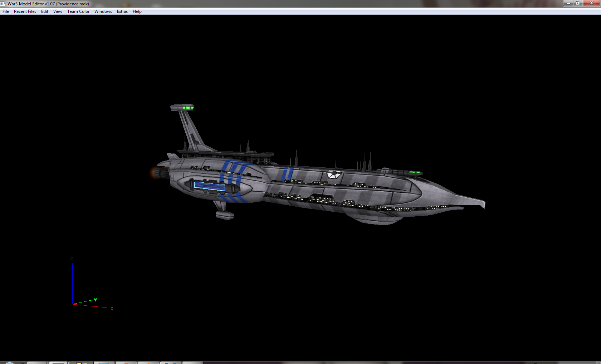
Task: Minimize the War3 Model Editor window
Action: (568, 3)
